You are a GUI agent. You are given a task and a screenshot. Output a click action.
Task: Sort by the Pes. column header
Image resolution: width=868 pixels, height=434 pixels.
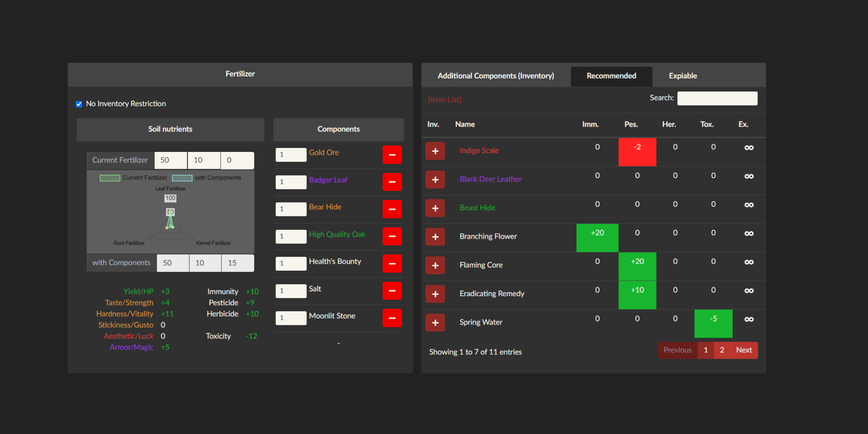coord(631,124)
